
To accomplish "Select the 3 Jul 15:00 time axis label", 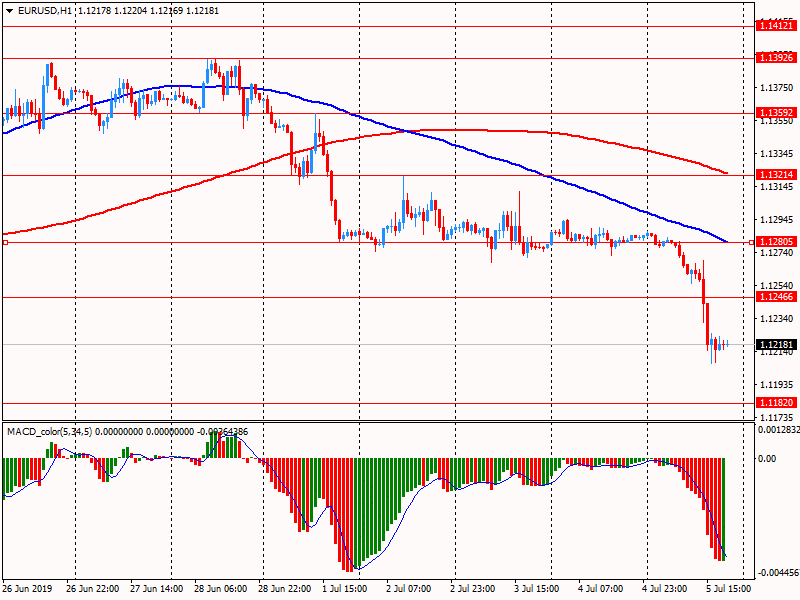I will pyautogui.click(x=537, y=588).
